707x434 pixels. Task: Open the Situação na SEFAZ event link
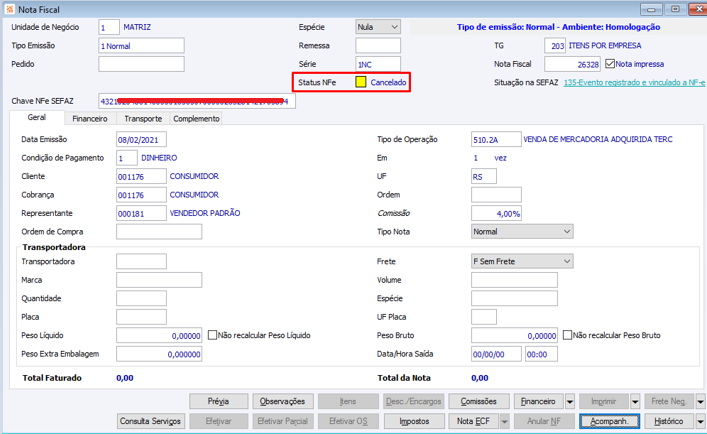pyautogui.click(x=634, y=82)
